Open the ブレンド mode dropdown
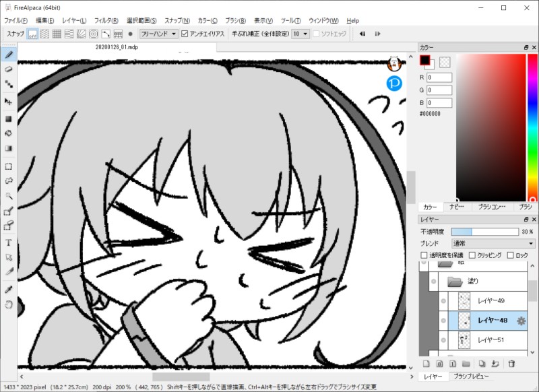This screenshot has height=392, width=539. coord(493,244)
